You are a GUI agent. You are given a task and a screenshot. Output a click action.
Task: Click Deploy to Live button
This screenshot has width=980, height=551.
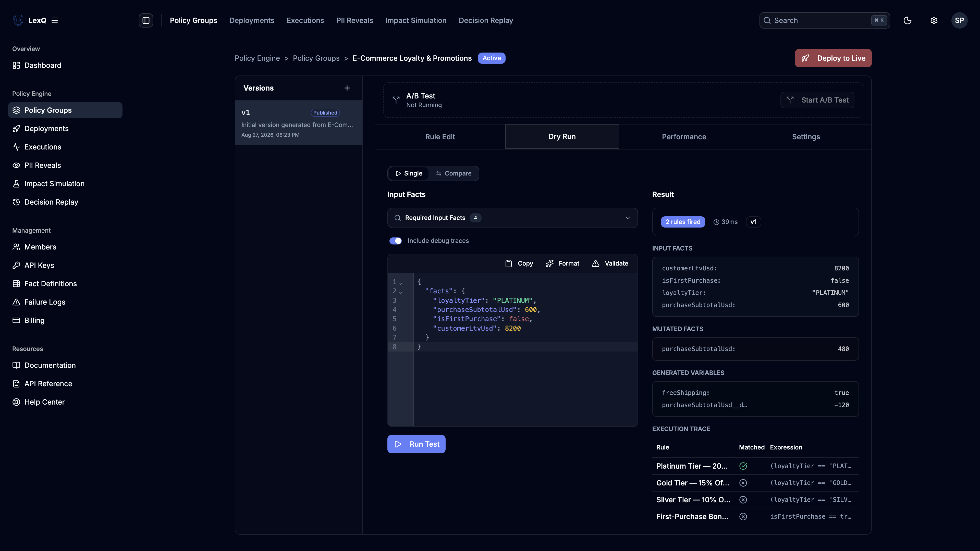833,58
